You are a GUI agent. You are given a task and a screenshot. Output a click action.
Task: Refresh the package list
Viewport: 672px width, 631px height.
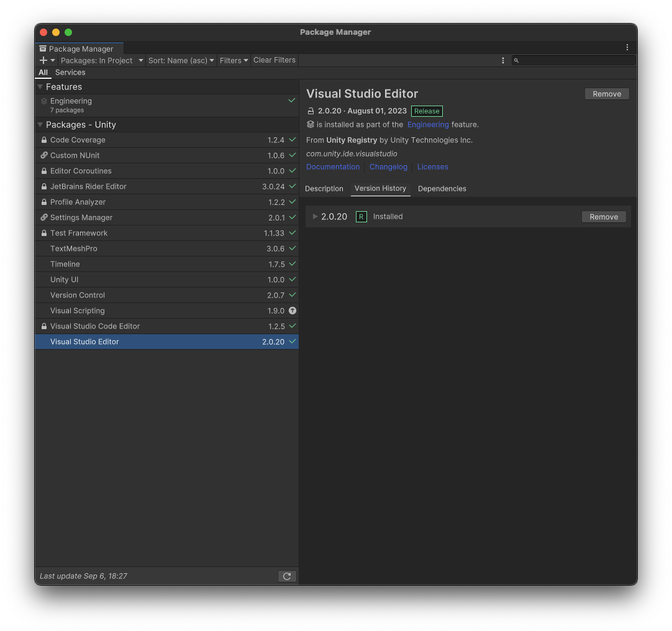pos(287,576)
